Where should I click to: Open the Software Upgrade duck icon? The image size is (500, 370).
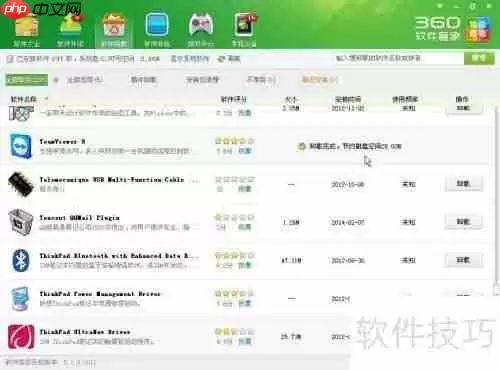tap(70, 31)
